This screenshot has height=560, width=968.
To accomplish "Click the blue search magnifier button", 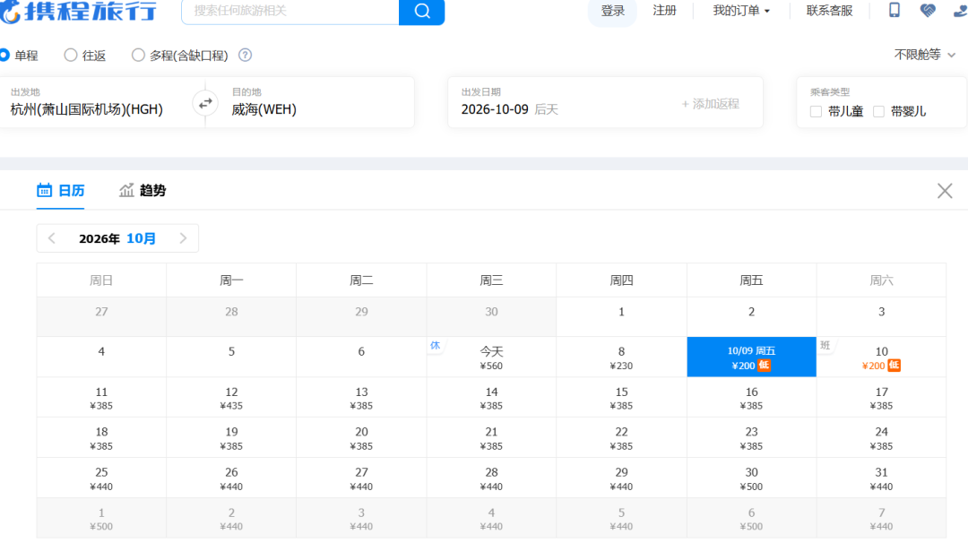I will [x=421, y=12].
